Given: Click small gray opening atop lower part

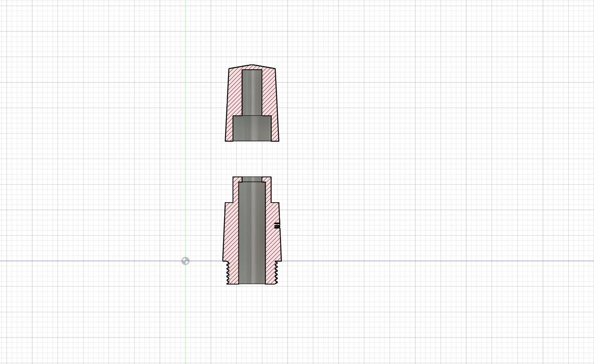Looking at the screenshot, I should tap(252, 179).
